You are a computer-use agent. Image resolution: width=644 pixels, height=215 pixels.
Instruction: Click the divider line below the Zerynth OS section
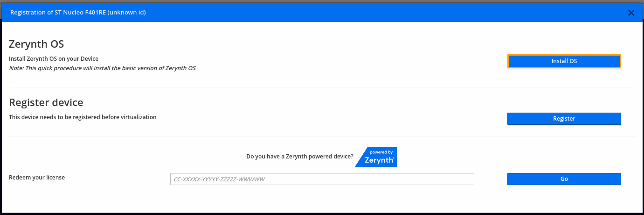pyautogui.click(x=322, y=87)
